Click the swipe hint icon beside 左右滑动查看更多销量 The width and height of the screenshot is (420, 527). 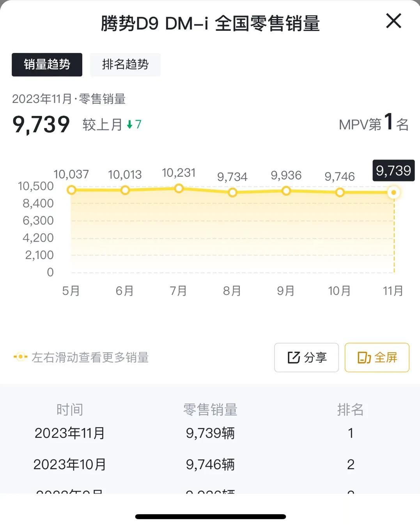tap(20, 357)
